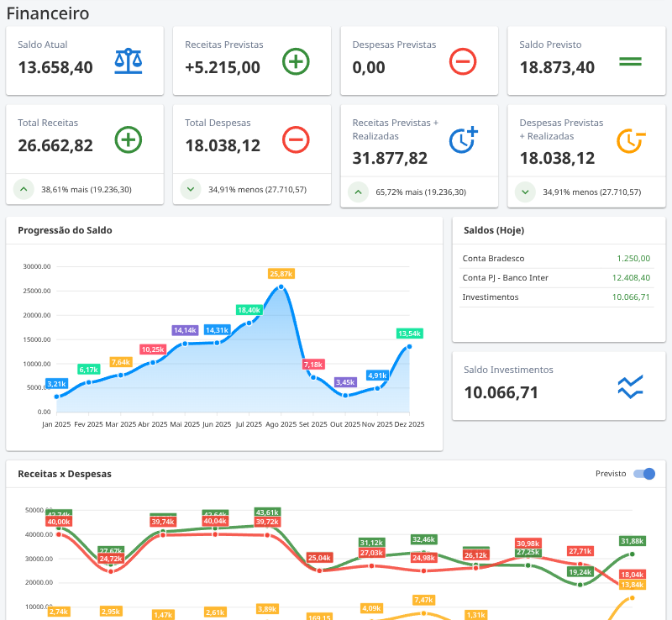This screenshot has height=620, width=672.
Task: Click the 13,54k data label for Dez 2025
Action: coord(409,334)
